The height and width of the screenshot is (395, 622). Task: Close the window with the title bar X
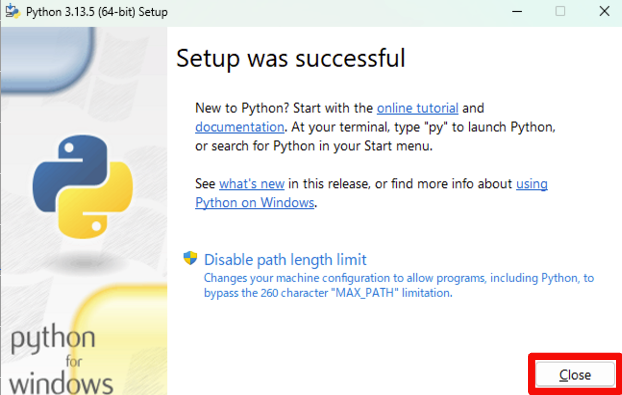[x=604, y=11]
